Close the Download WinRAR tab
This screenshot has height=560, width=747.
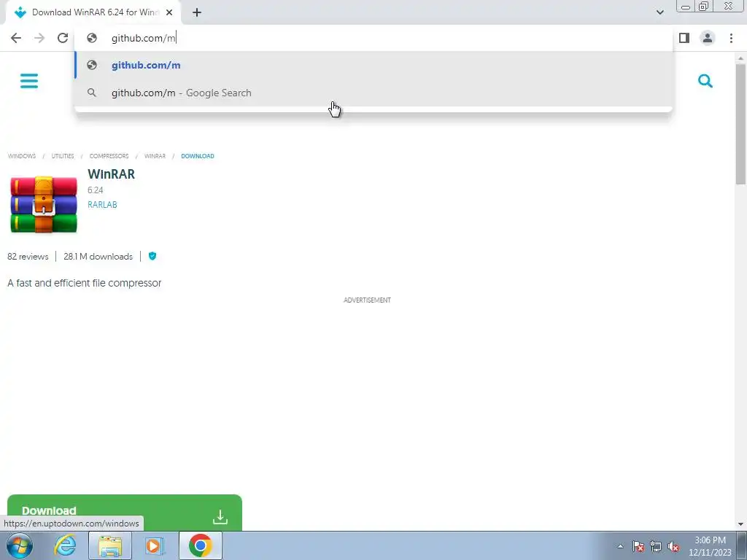click(169, 12)
